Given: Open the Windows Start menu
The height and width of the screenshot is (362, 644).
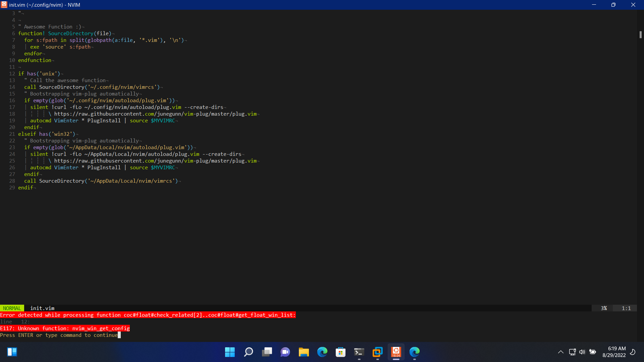Looking at the screenshot, I should click(229, 352).
